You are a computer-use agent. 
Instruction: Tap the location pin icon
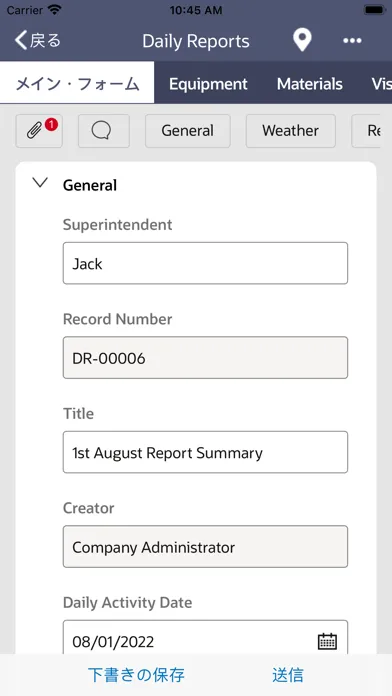click(x=302, y=41)
